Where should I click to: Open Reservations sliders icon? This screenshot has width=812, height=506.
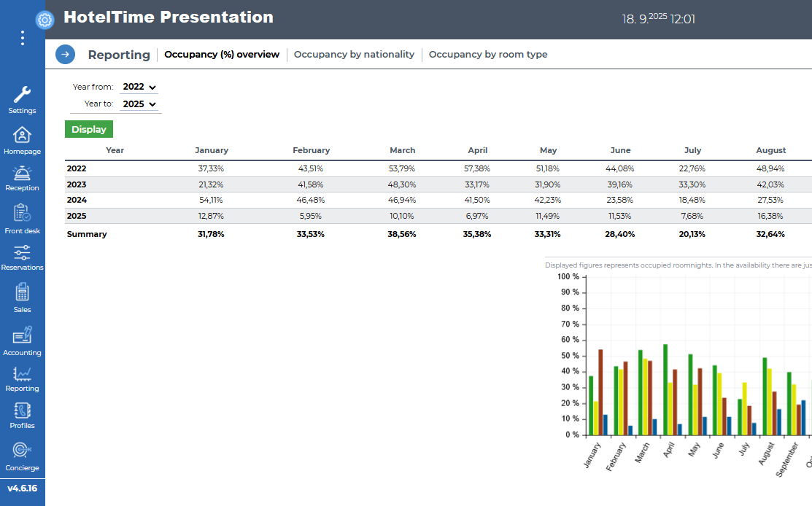pos(22,252)
